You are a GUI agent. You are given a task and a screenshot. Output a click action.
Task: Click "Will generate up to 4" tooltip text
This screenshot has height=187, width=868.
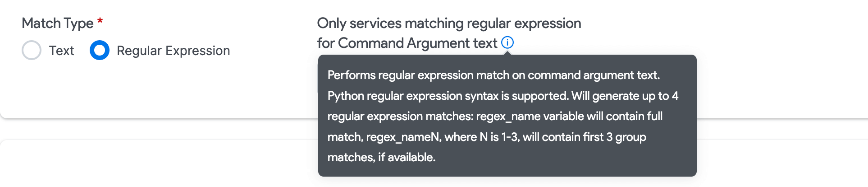pyautogui.click(x=625, y=96)
